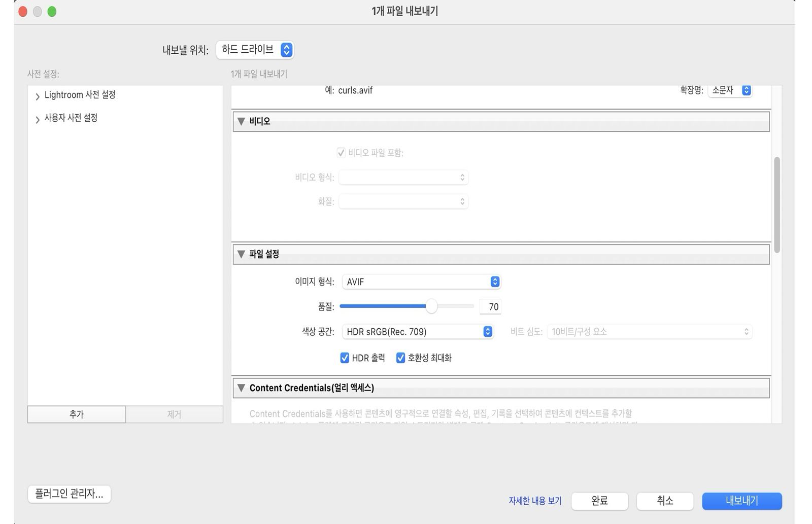The image size is (812, 524).
Task: Click the 내보내기 export button
Action: tap(742, 501)
